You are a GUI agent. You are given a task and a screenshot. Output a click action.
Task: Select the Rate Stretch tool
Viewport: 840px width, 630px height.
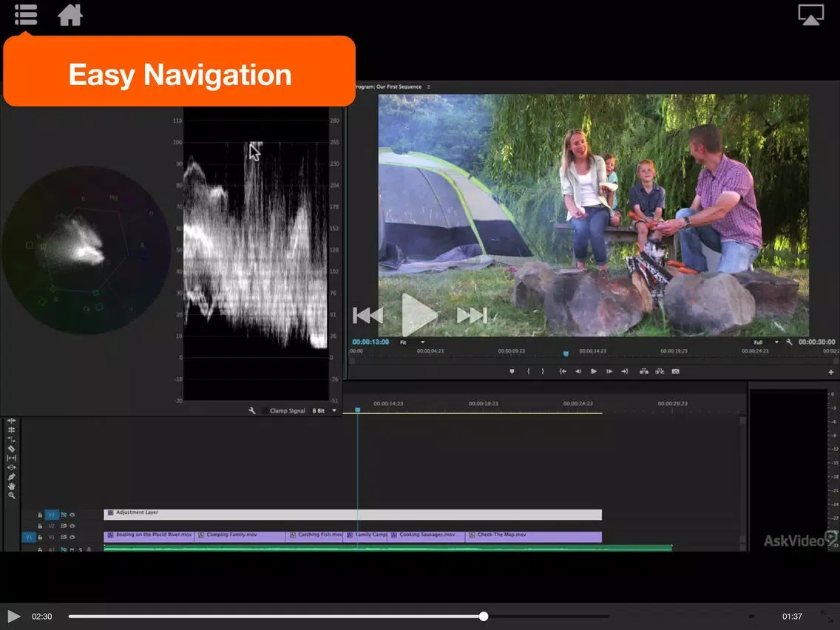[11, 439]
